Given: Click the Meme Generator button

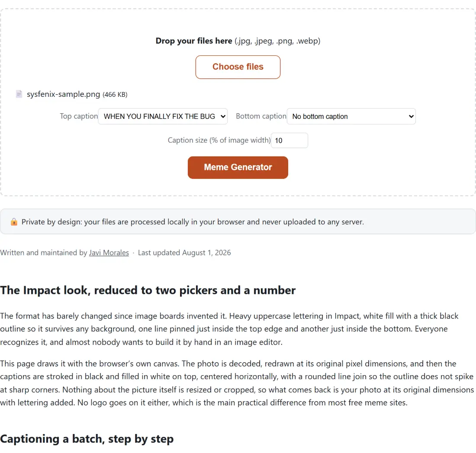Looking at the screenshot, I should pyautogui.click(x=238, y=167).
